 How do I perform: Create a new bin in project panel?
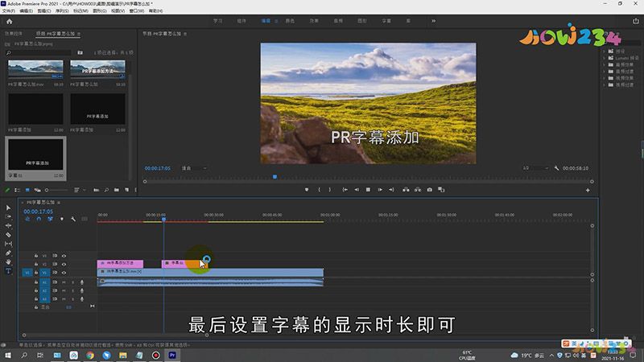click(117, 190)
